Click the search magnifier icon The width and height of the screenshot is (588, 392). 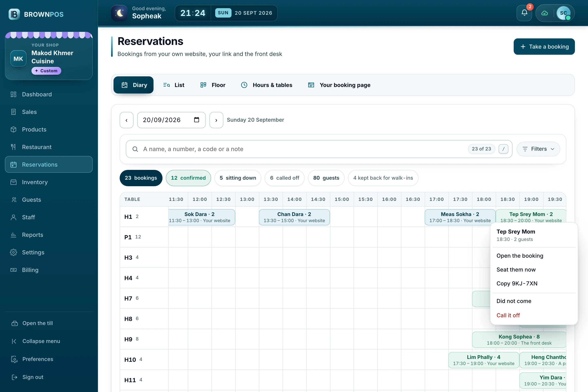135,149
